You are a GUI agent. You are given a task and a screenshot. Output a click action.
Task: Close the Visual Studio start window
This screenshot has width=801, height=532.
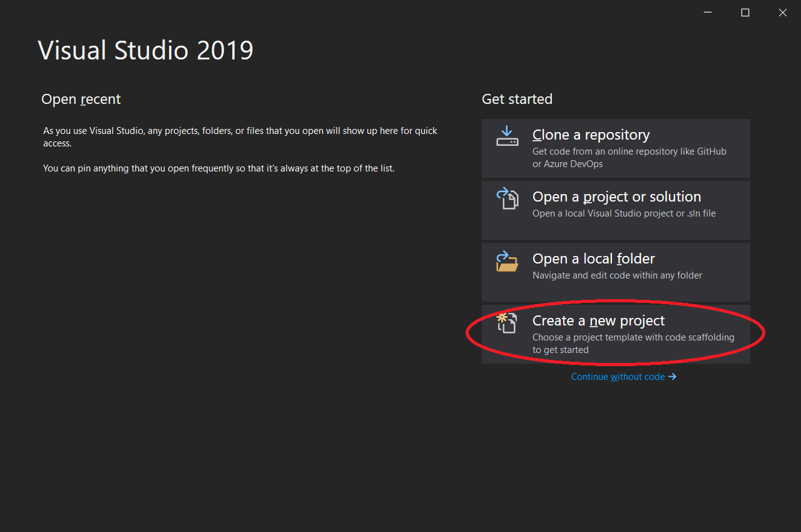[782, 12]
